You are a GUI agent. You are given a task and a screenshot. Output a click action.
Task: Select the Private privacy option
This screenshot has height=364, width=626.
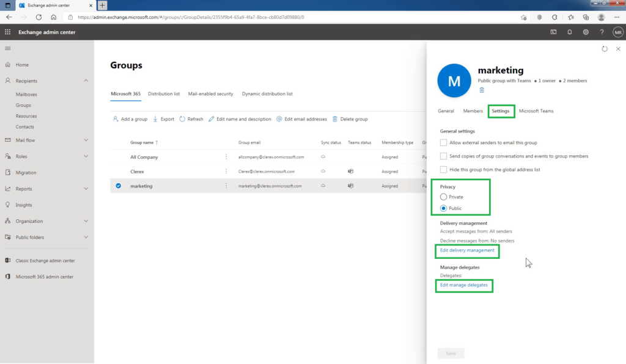tap(444, 197)
